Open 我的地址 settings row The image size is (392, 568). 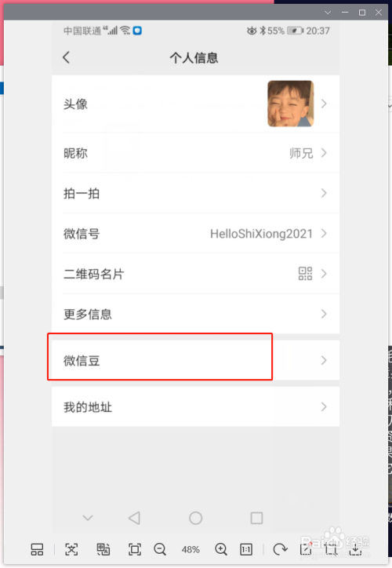pyautogui.click(x=195, y=407)
